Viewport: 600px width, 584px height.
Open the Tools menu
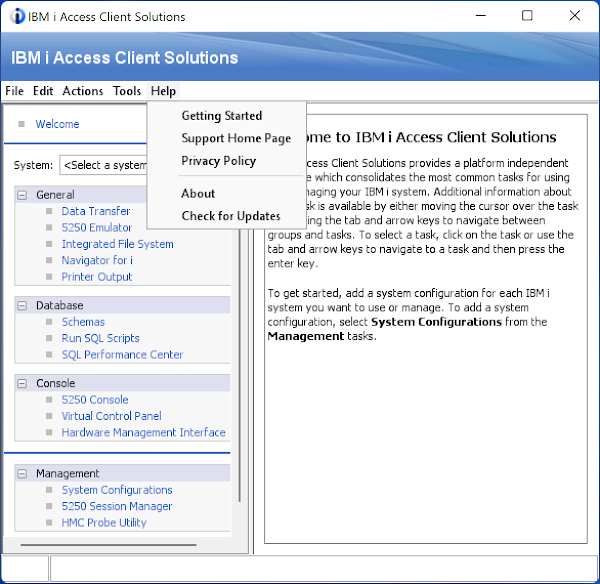[127, 91]
